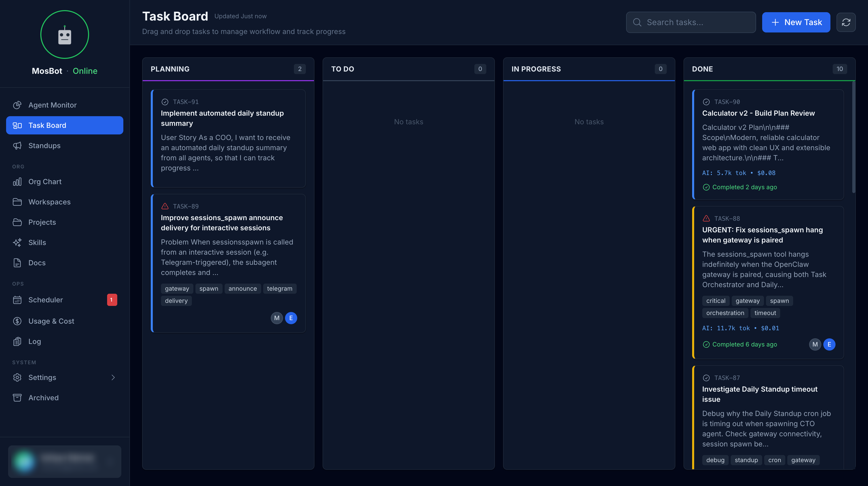
Task: Click the Scheduler red notification badge
Action: click(x=112, y=300)
